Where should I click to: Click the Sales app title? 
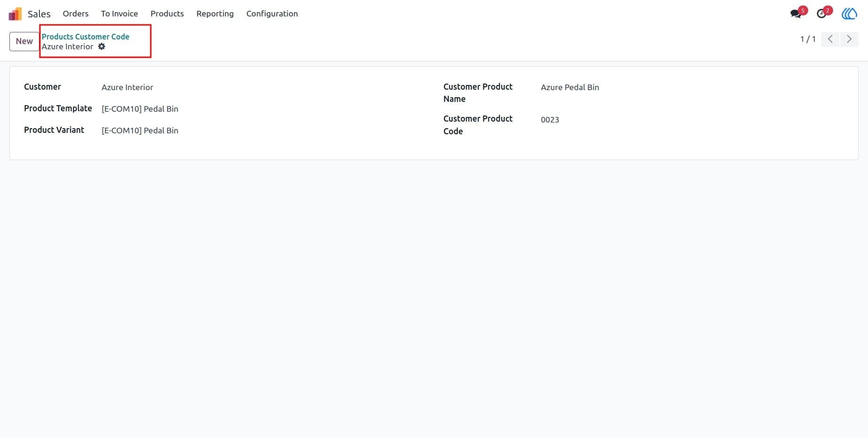[x=39, y=14]
